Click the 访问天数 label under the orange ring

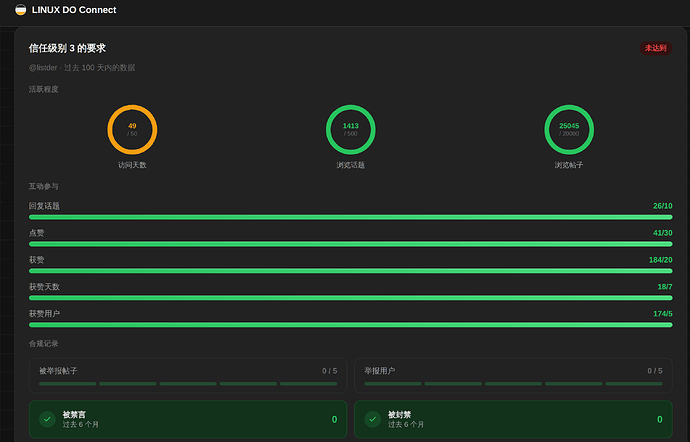point(132,165)
